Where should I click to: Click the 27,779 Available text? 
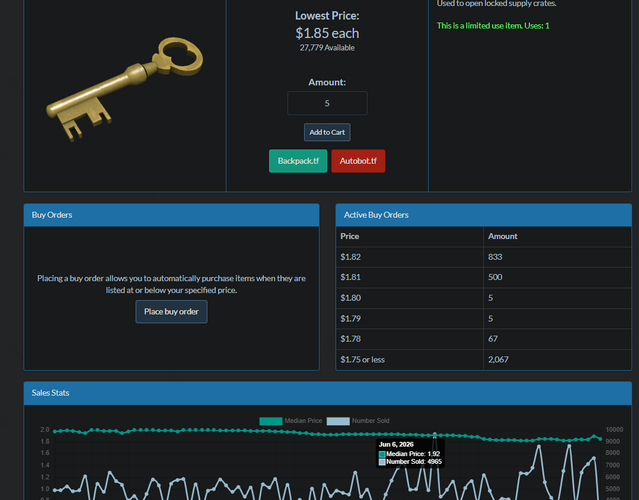tap(327, 48)
